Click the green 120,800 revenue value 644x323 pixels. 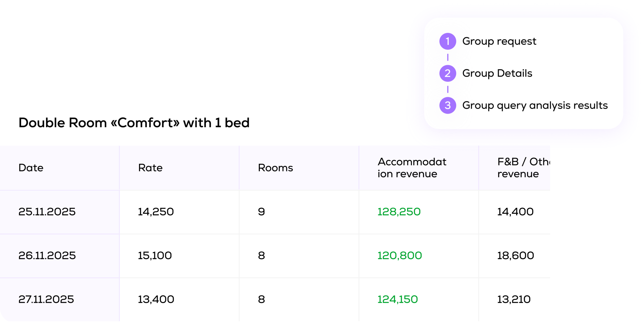tap(400, 256)
